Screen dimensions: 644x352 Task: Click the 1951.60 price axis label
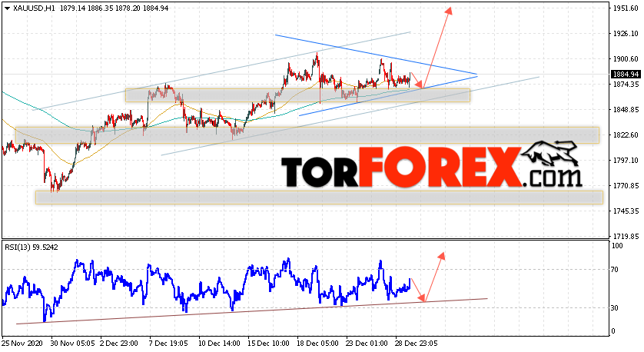coord(626,8)
